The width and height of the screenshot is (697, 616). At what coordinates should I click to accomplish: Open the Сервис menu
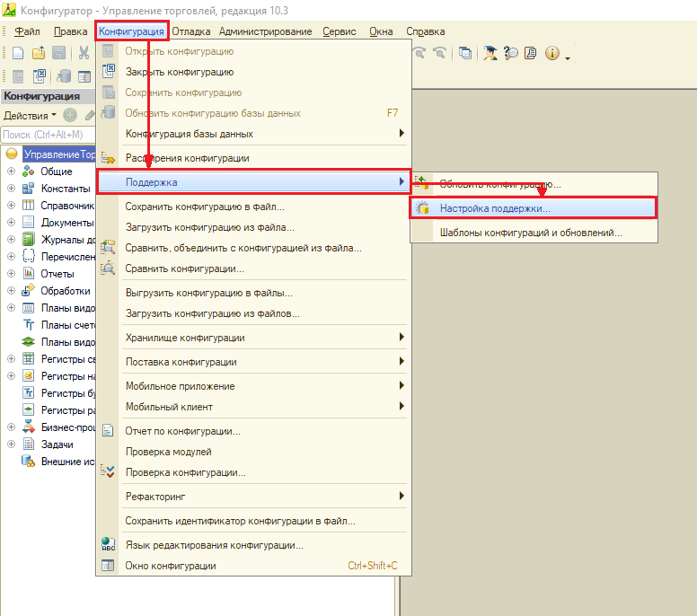tap(340, 31)
